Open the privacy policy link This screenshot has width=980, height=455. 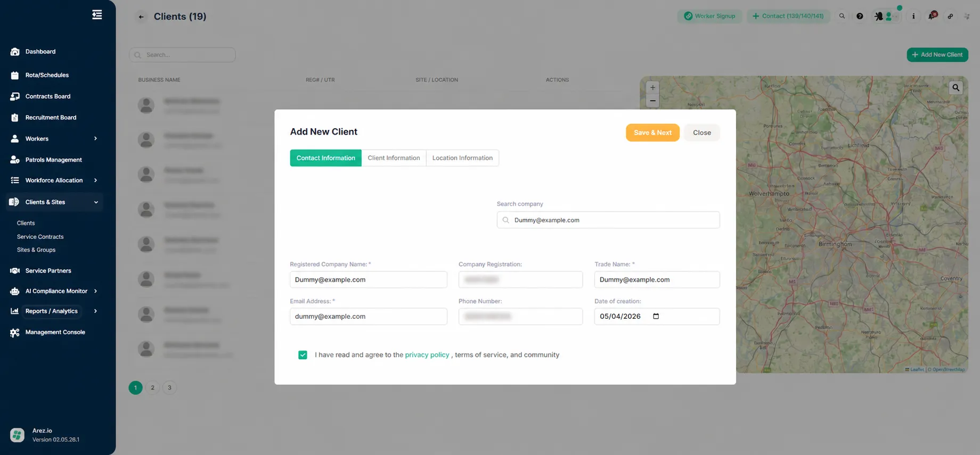[427, 355]
